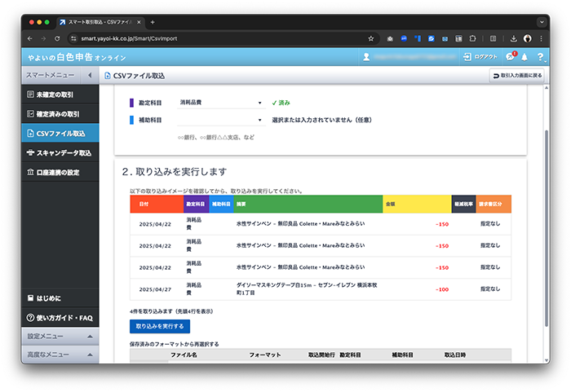Select CSVファイル取込 sidebar item

[60, 133]
